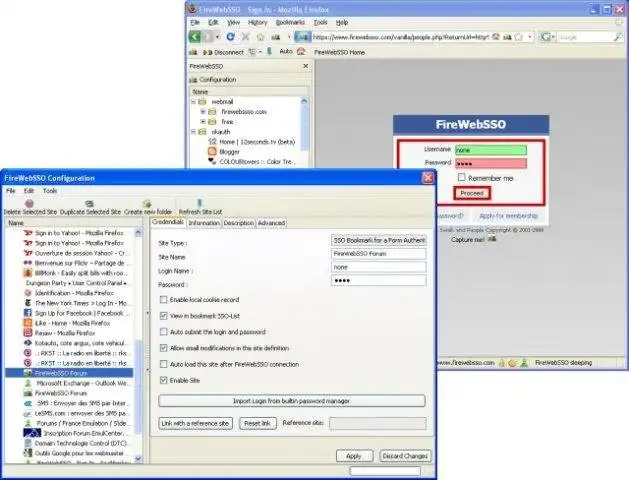Viewport: 629px width, 480px height.
Task: Click Duplicate Selected Site toolbar icon
Action: (89, 203)
